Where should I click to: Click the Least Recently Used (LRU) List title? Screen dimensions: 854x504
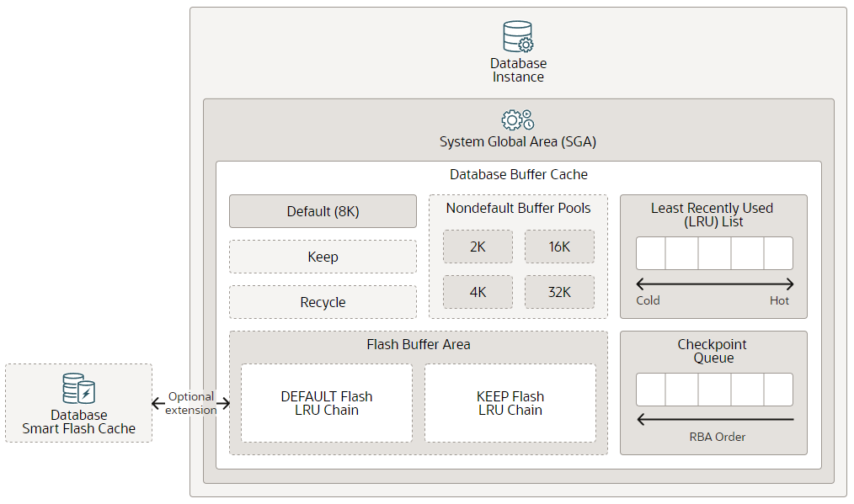click(x=713, y=215)
